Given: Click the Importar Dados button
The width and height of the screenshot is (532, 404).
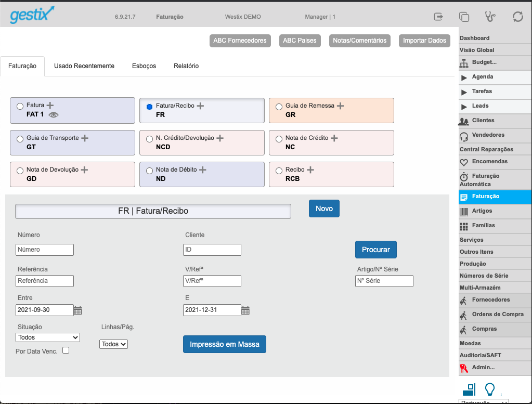Looking at the screenshot, I should [x=424, y=41].
